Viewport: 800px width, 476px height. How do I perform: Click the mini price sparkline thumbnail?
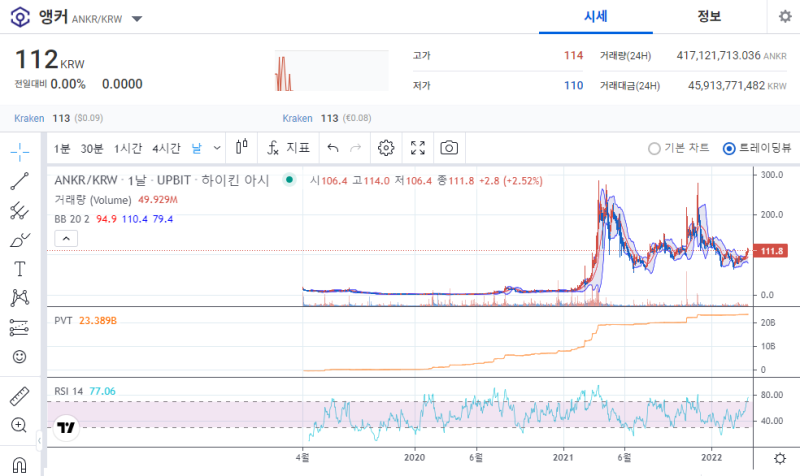pos(332,70)
